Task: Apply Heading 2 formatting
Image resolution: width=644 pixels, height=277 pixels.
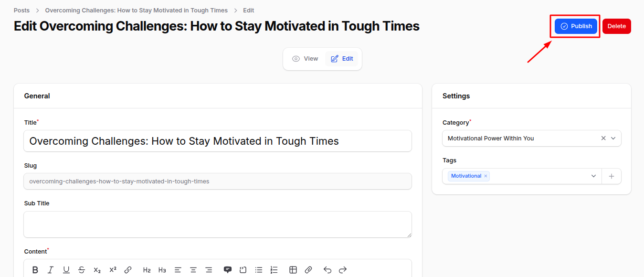Action: pos(147,269)
